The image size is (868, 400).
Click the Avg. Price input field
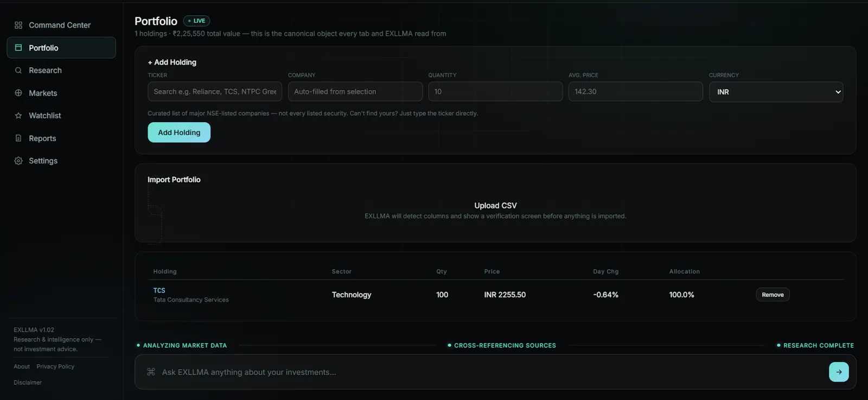click(635, 92)
